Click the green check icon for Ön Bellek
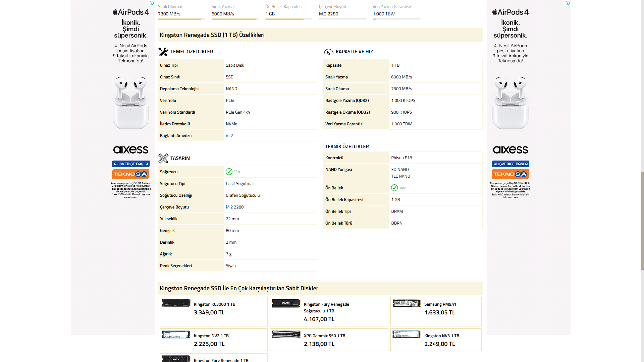 click(x=394, y=188)
